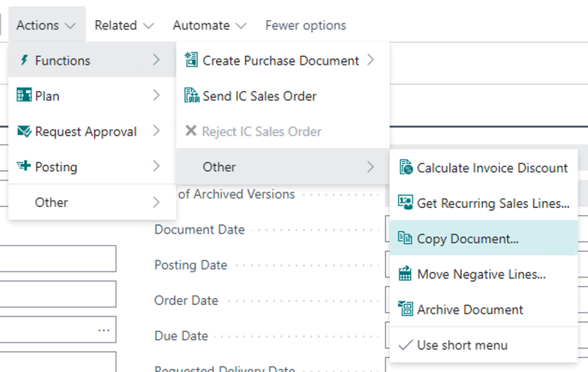Image resolution: width=588 pixels, height=372 pixels.
Task: Click the Calculate Invoice Discount icon
Action: pos(406,168)
